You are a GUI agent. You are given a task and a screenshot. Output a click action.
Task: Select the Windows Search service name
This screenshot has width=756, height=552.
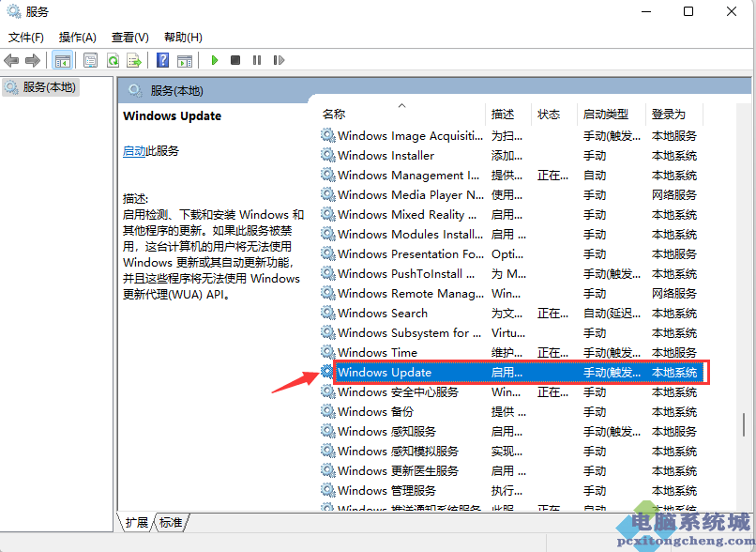click(x=383, y=314)
